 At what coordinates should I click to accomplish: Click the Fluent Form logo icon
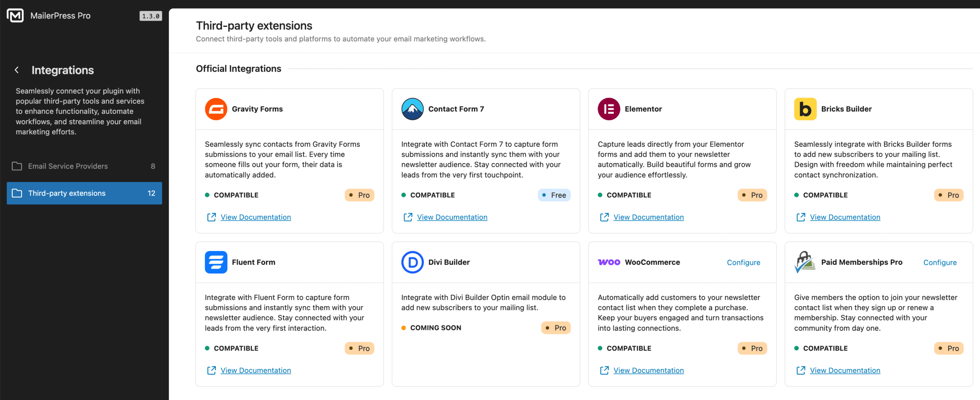pos(216,262)
